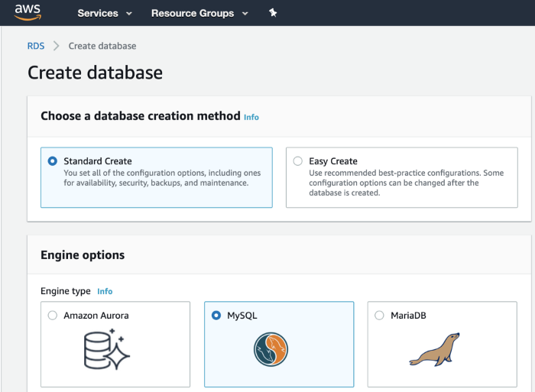Go to the RDS breadcrumb link
This screenshot has width=535, height=392.
click(36, 46)
